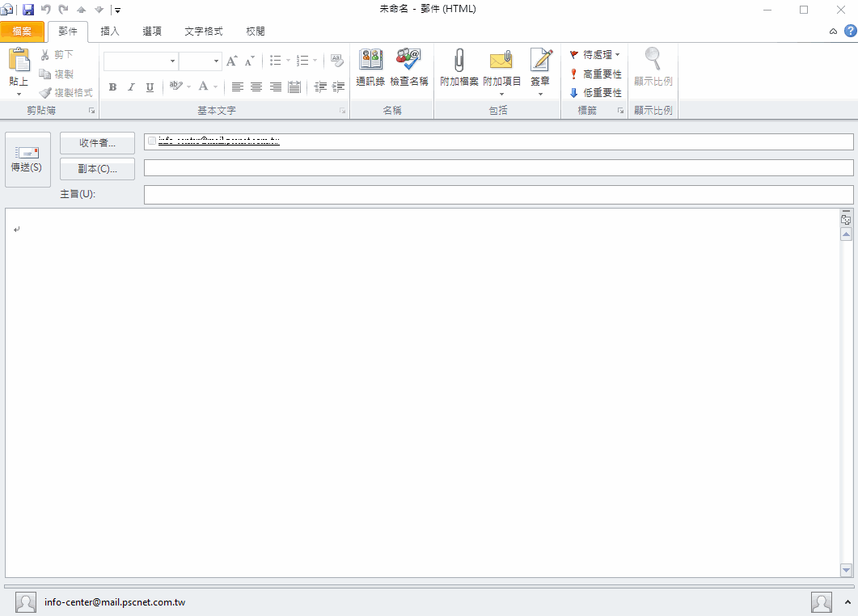Open Outlook help with the question mark icon
The width and height of the screenshot is (858, 616).
coord(850,31)
